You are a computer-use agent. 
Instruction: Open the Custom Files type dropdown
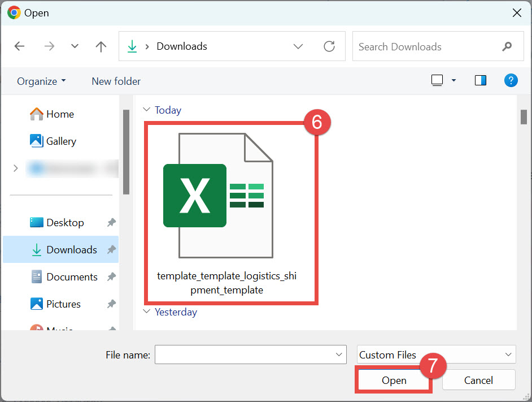(x=437, y=355)
